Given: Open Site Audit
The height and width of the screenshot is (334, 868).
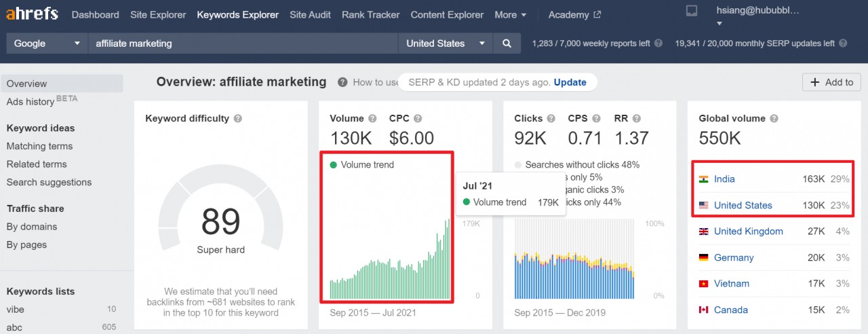Looking at the screenshot, I should 310,14.
